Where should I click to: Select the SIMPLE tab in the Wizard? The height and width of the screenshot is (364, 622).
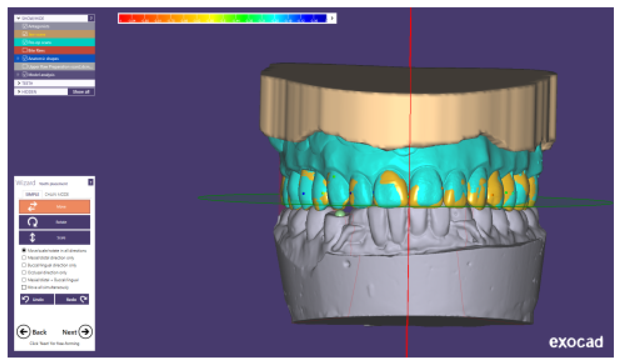point(32,194)
